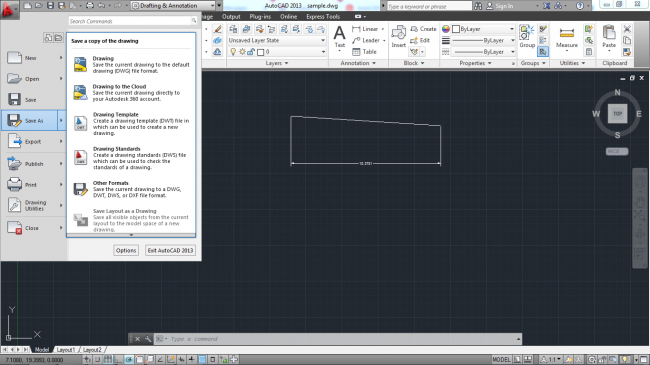The width and height of the screenshot is (650, 365).
Task: Click the layer 0 color swatch square
Action: [260, 52]
